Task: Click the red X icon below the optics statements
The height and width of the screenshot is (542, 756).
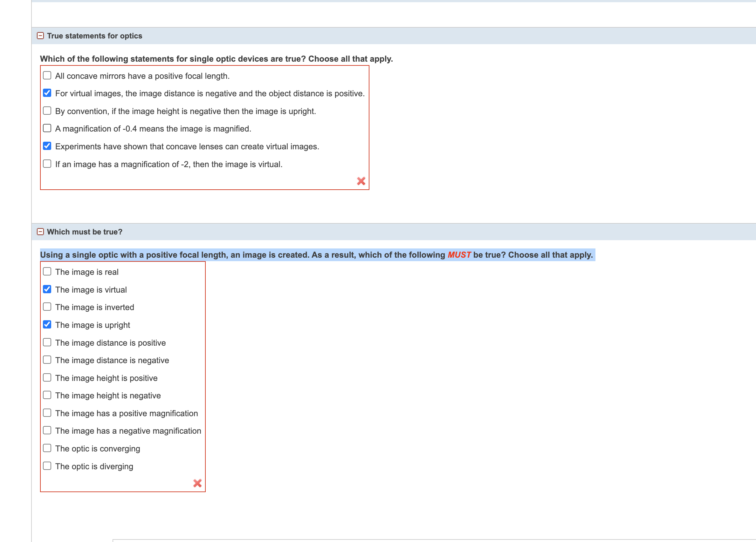Action: click(361, 181)
